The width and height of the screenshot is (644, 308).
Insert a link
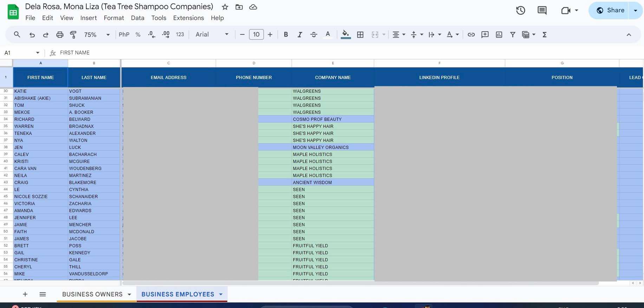471,34
